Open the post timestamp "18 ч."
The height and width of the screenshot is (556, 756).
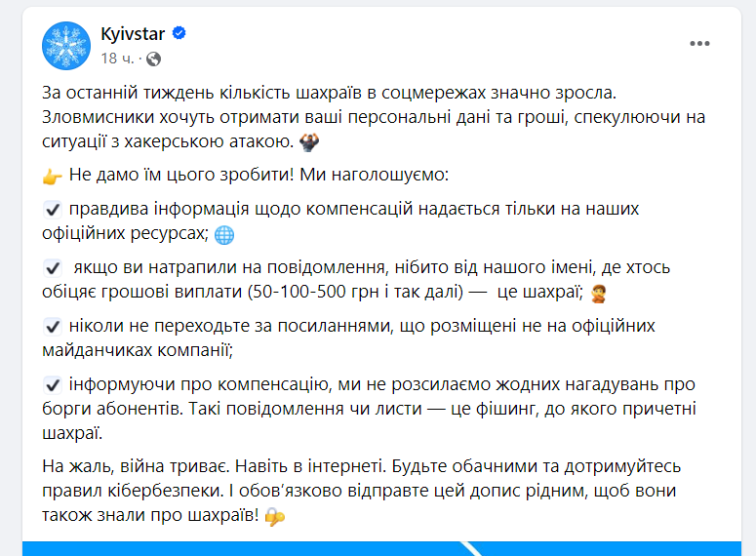tap(115, 59)
